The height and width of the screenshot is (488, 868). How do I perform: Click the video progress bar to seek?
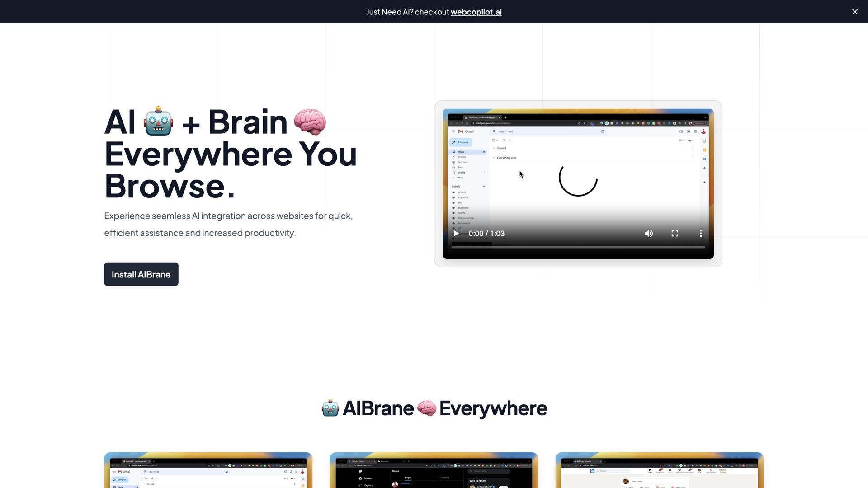[x=578, y=247]
